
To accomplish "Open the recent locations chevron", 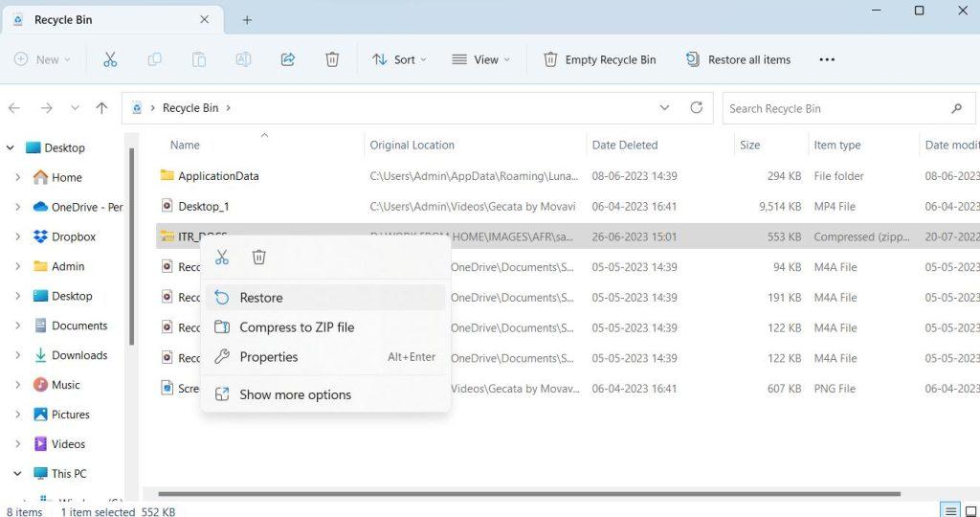I will [75, 108].
